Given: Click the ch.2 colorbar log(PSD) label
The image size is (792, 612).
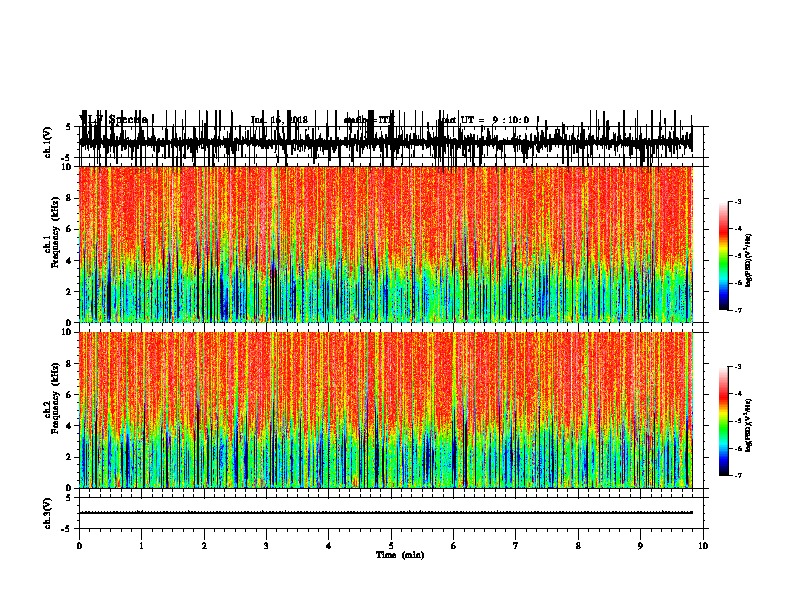Looking at the screenshot, I should (749, 425).
